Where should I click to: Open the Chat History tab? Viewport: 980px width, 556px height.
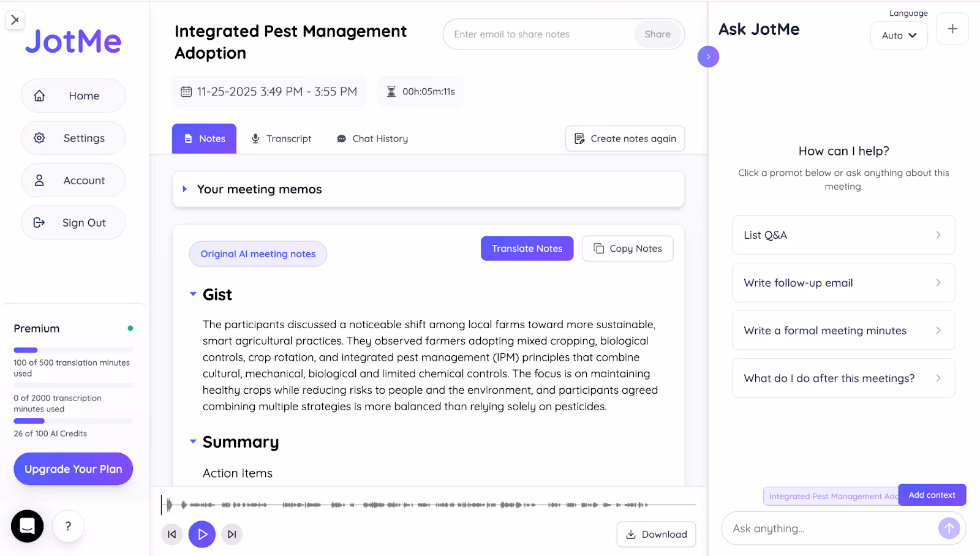tap(372, 138)
